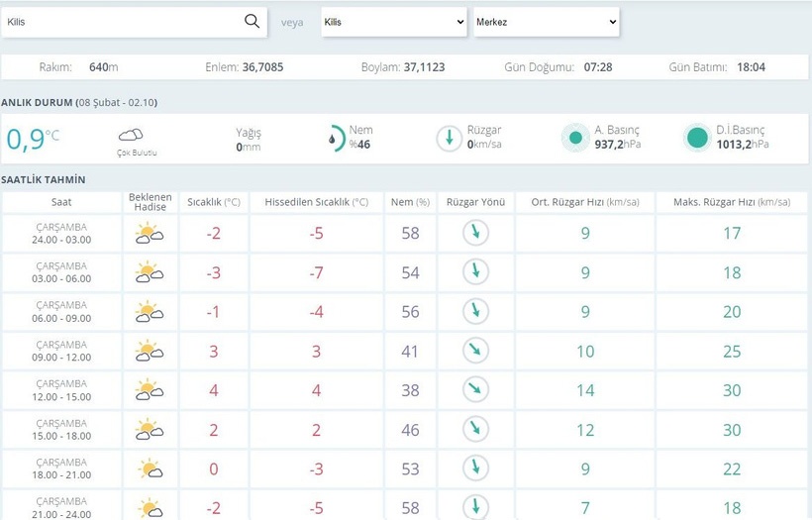
Task: Click weather icon for 06.00 - 09.00 row
Action: point(150,311)
